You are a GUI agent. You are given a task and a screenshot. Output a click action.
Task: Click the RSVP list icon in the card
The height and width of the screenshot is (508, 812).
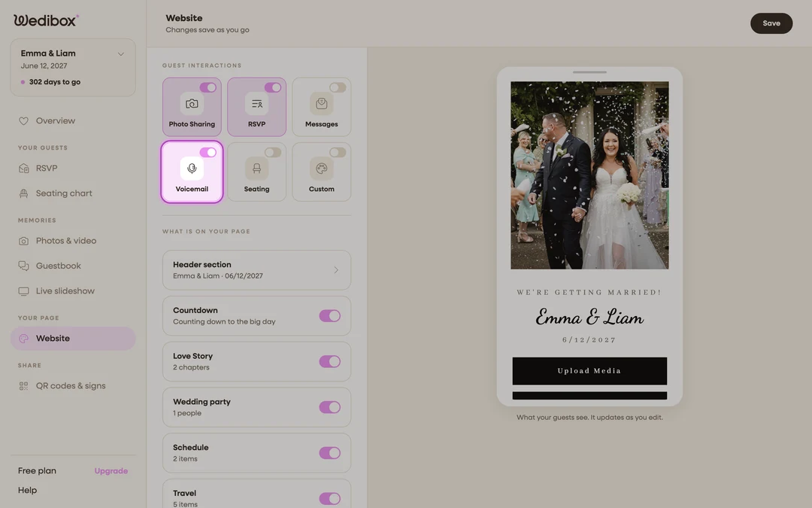click(x=257, y=104)
